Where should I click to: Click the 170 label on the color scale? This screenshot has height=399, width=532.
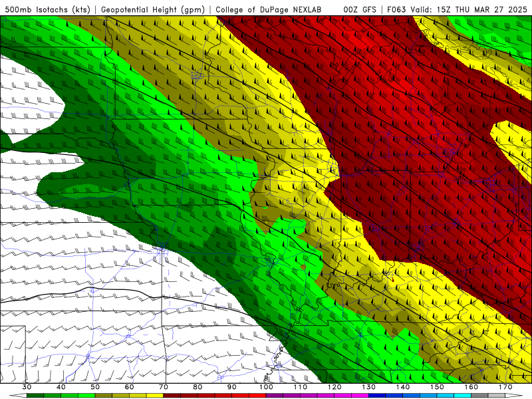click(x=505, y=387)
